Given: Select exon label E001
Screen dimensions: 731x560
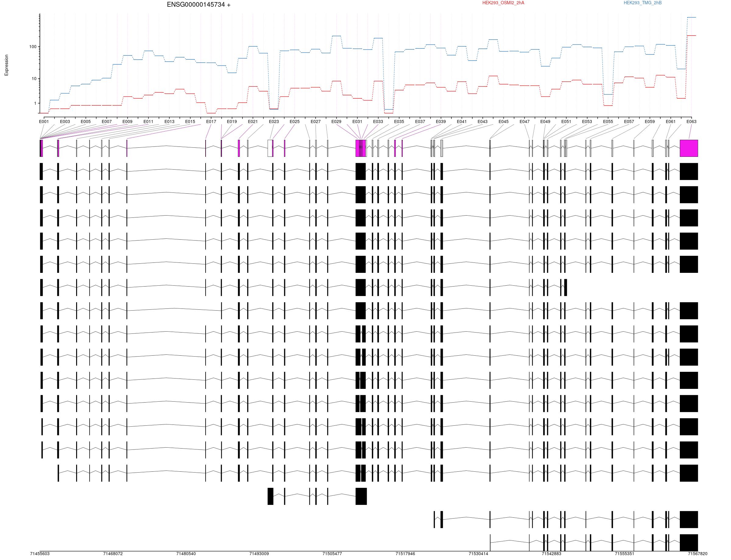Looking at the screenshot, I should (x=44, y=122).
